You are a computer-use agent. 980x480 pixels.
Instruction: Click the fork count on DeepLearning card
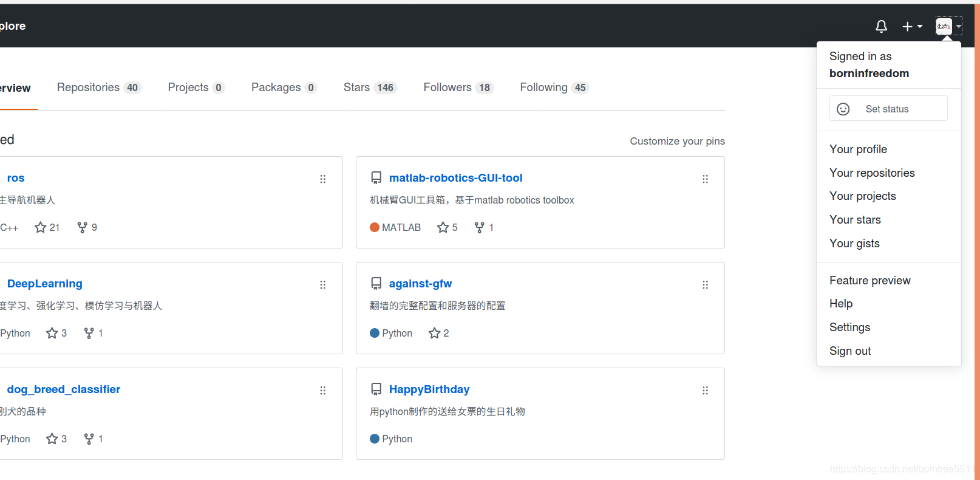[x=93, y=333]
